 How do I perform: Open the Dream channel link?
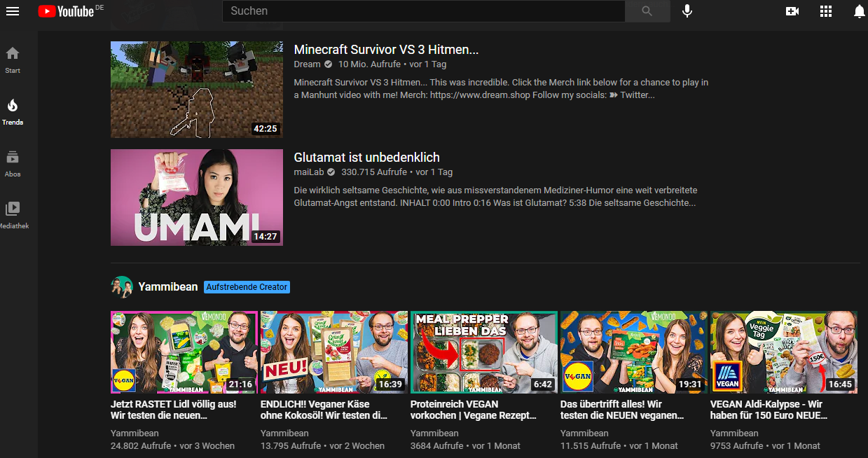pos(307,64)
